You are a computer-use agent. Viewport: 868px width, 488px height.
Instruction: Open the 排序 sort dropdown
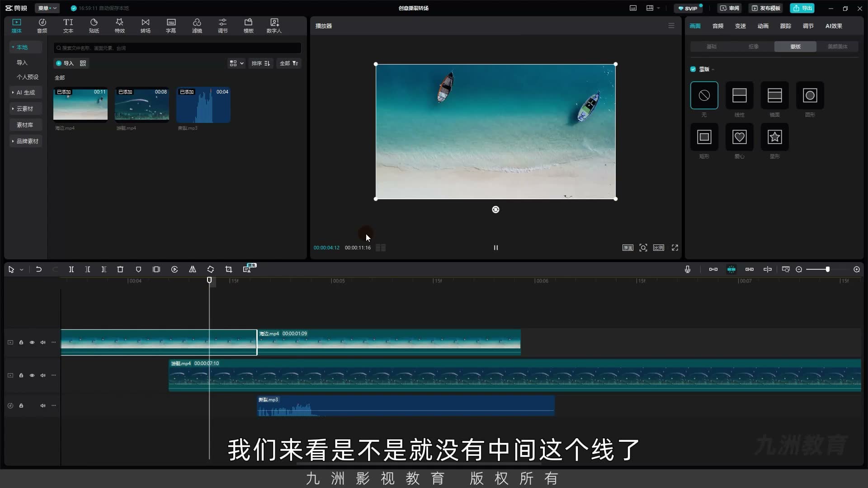point(261,63)
